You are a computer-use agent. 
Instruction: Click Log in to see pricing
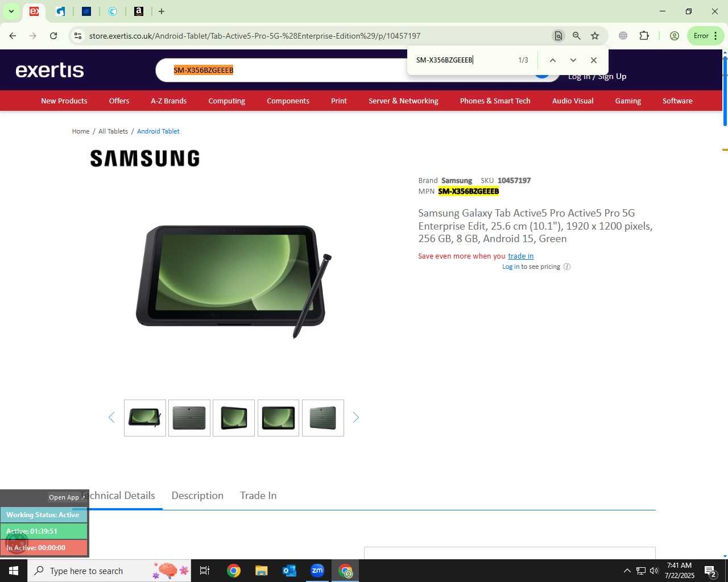coord(511,267)
